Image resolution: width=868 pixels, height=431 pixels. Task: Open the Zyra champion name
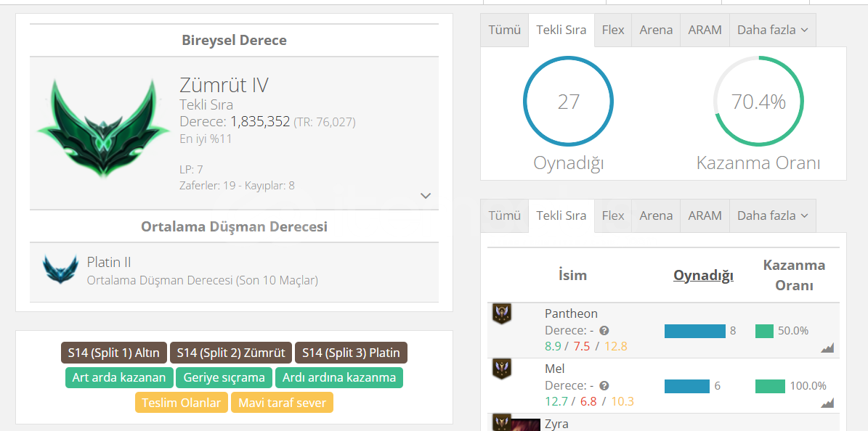click(x=557, y=424)
